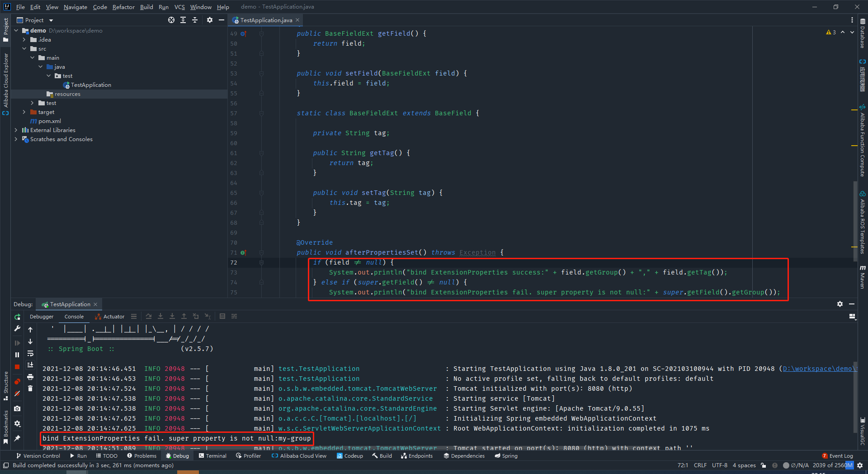Viewport: 868px width, 474px height.
Task: Select the resources folder in tree
Action: 67,94
